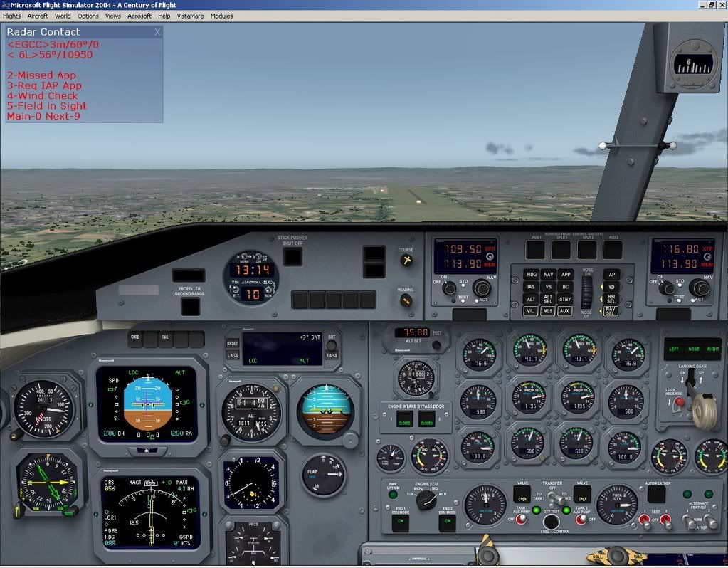The image size is (728, 568).
Task: Click the ALT hold button
Action: tap(531, 299)
